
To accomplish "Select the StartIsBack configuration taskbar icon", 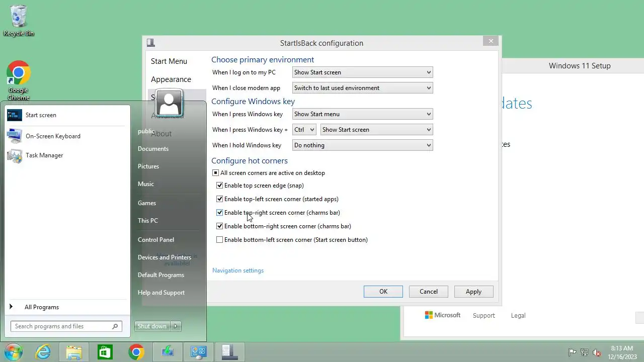I will (229, 352).
